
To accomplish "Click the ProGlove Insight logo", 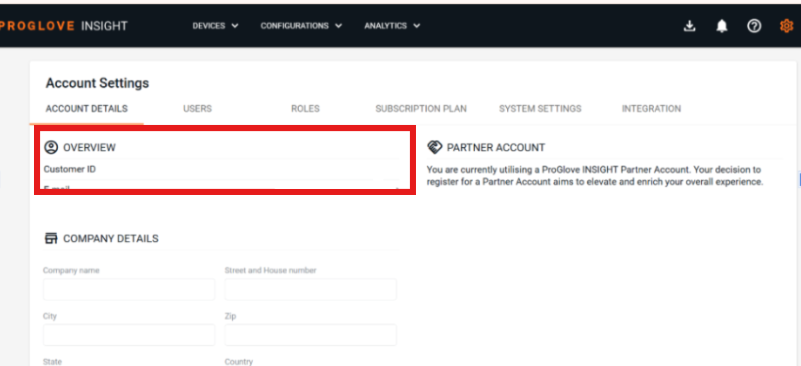I will 63,26.
